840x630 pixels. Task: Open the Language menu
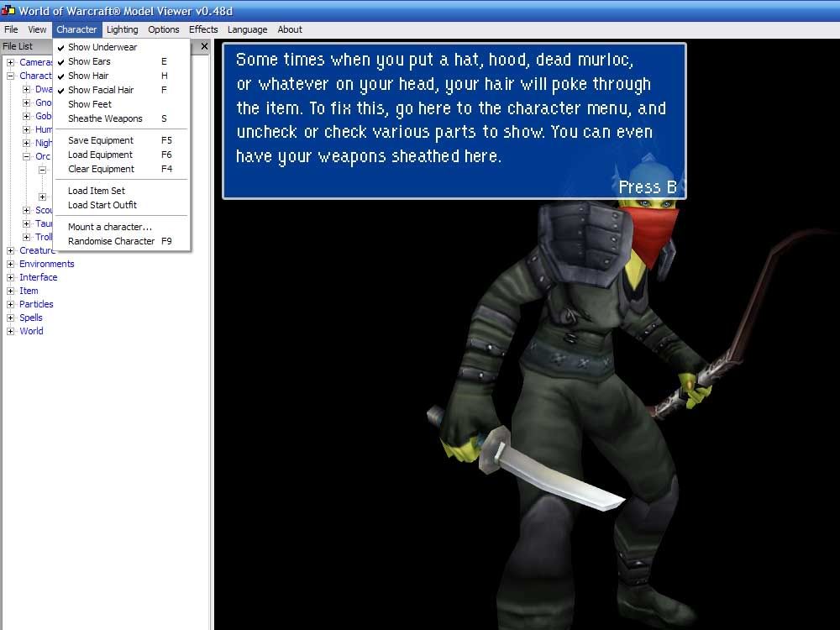pos(247,29)
